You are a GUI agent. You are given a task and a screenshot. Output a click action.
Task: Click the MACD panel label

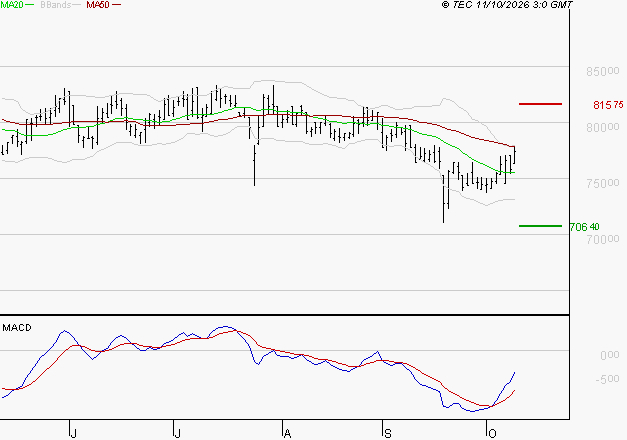pyautogui.click(x=17, y=328)
